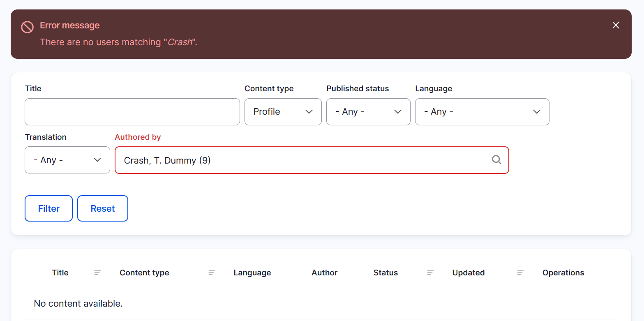Click the Filter button

click(x=48, y=208)
